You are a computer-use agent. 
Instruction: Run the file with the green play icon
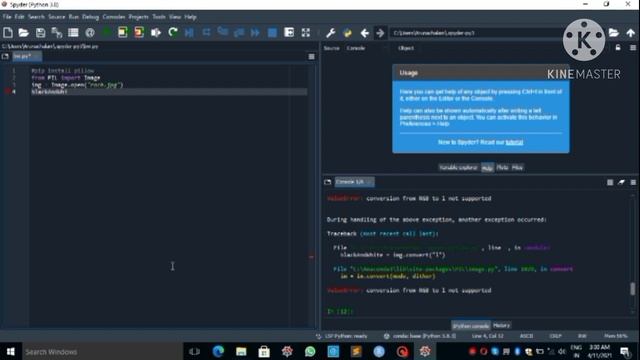pos(107,32)
